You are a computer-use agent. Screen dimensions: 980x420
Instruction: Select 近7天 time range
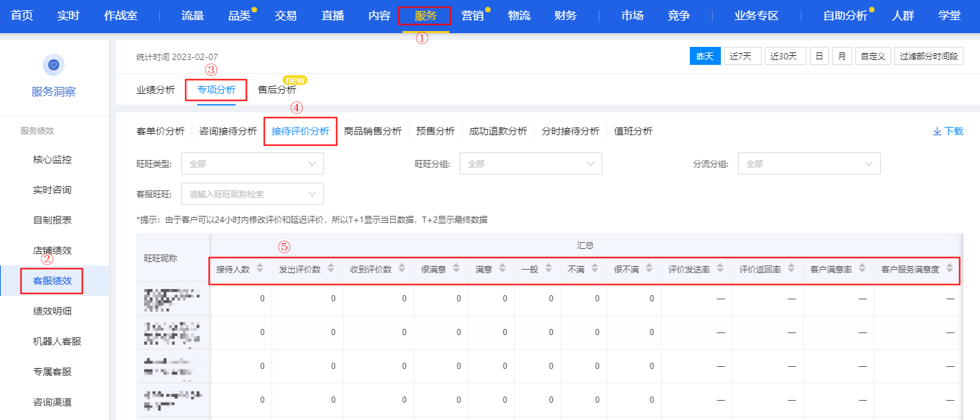click(x=742, y=56)
